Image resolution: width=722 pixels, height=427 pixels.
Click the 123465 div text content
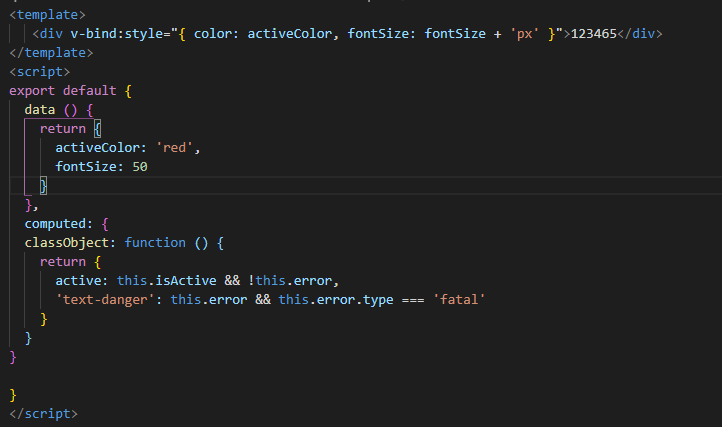point(593,34)
